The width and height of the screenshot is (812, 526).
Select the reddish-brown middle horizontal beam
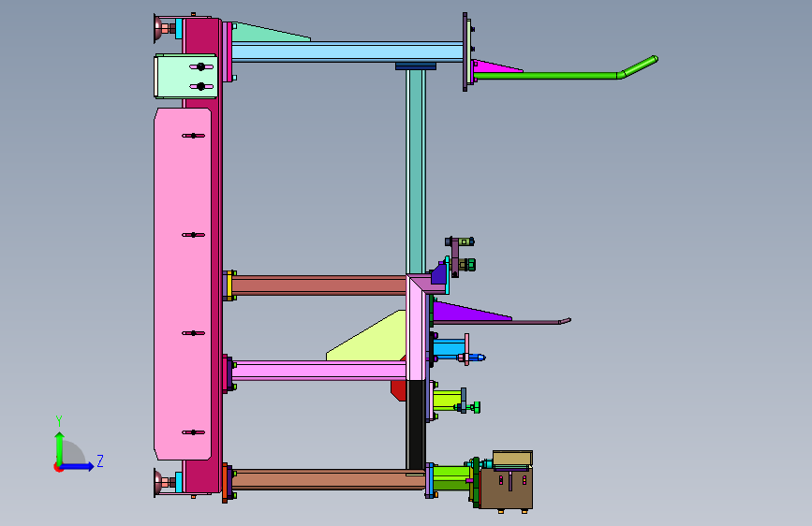tap(318, 285)
